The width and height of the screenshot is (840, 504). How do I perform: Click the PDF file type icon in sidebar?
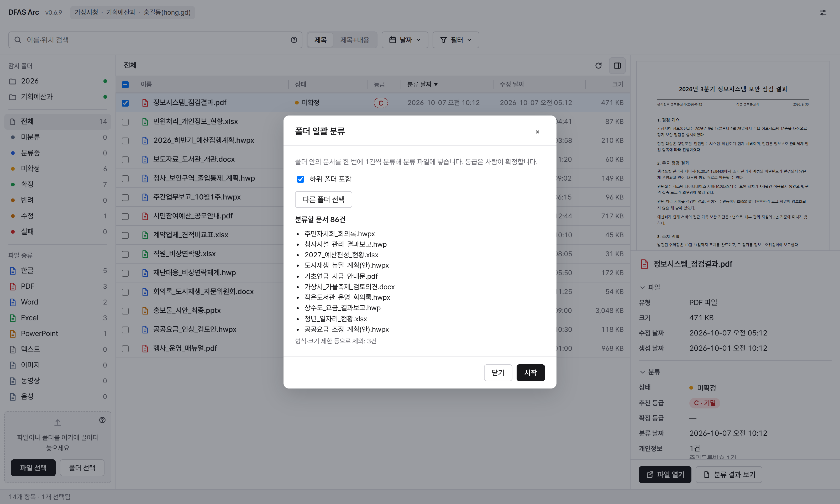coord(13,287)
